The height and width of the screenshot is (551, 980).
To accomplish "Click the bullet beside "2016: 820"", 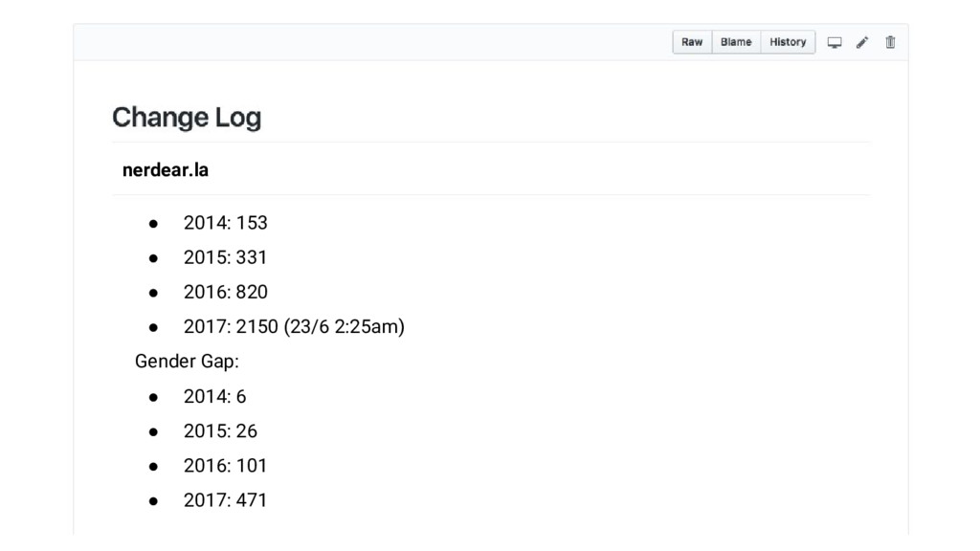I will point(153,293).
